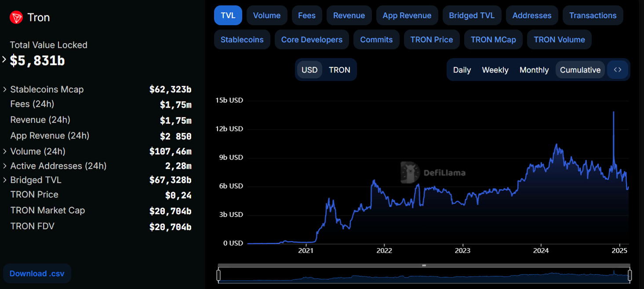Click the TRON FDV label
The width and height of the screenshot is (644, 289).
click(32, 226)
